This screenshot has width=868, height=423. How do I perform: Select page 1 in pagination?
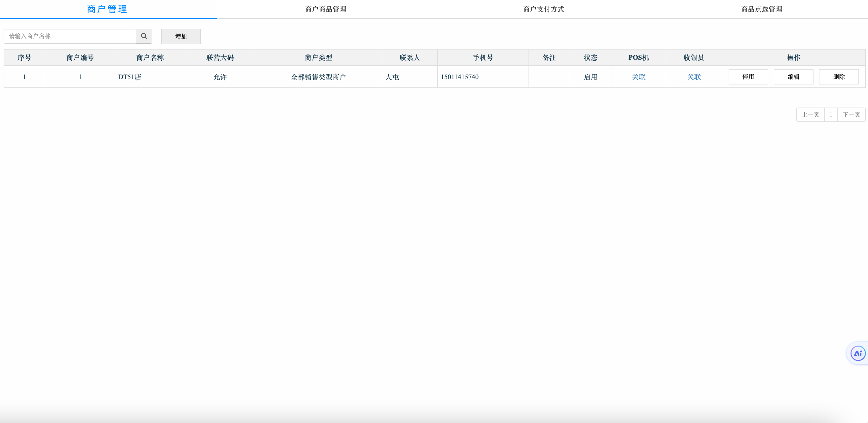click(x=831, y=115)
